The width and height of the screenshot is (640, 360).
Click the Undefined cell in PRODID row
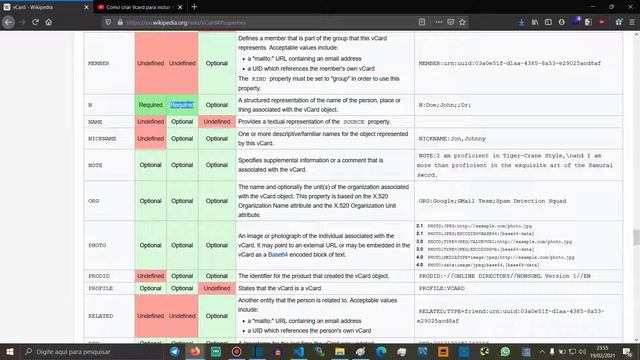pos(151,276)
